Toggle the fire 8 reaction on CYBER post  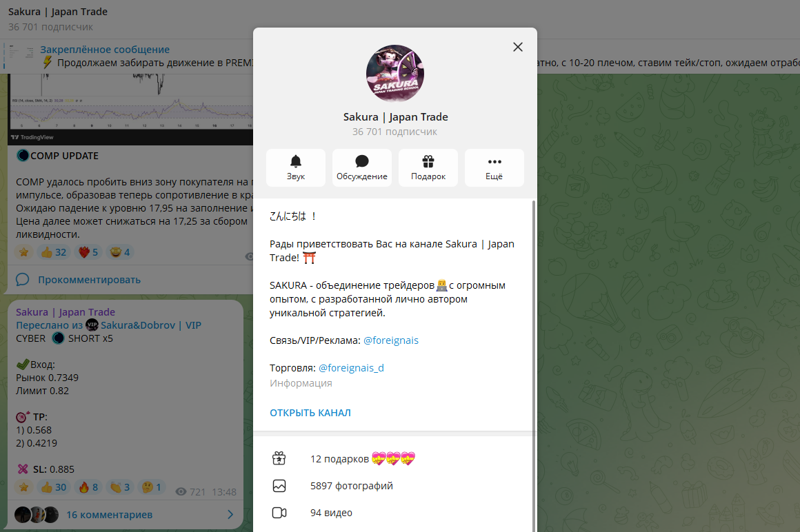point(88,487)
